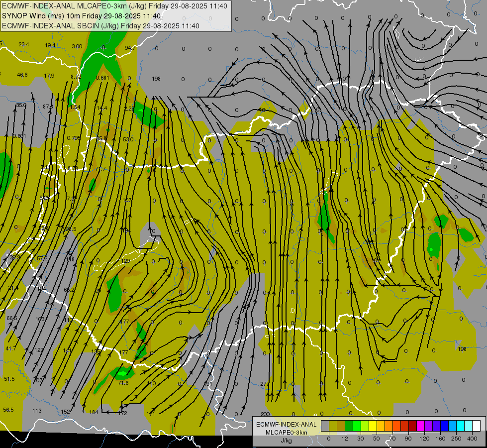Click the '0.681' value on the map
Image resolution: width=487 pixels, height=448 pixels.
point(102,78)
